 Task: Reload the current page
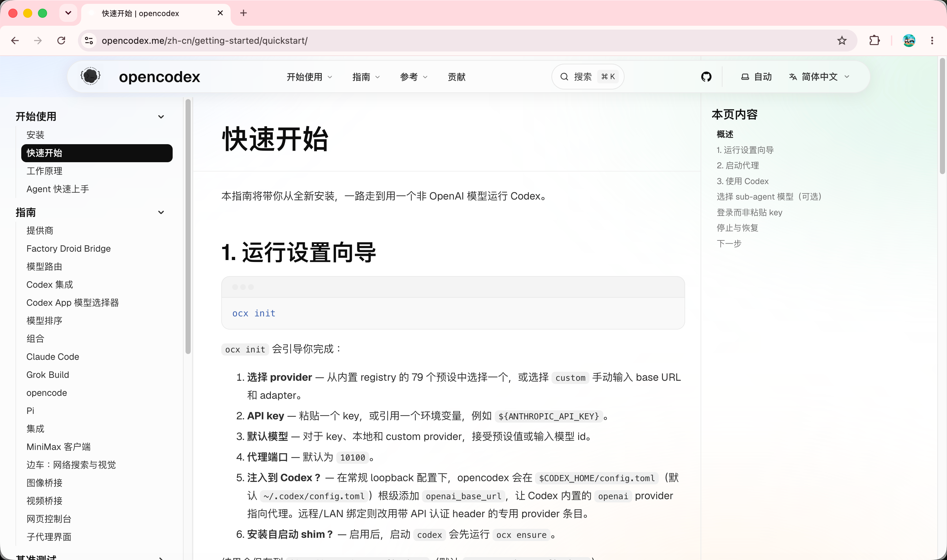pos(61,40)
